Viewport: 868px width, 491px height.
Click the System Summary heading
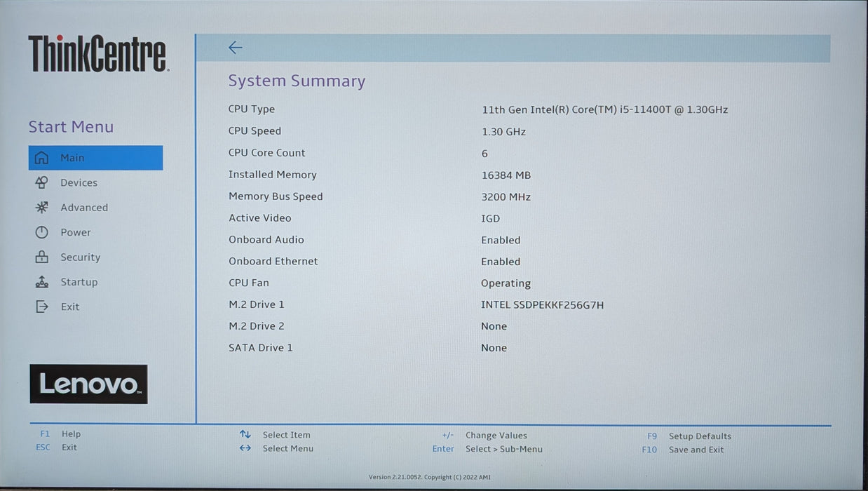(297, 81)
